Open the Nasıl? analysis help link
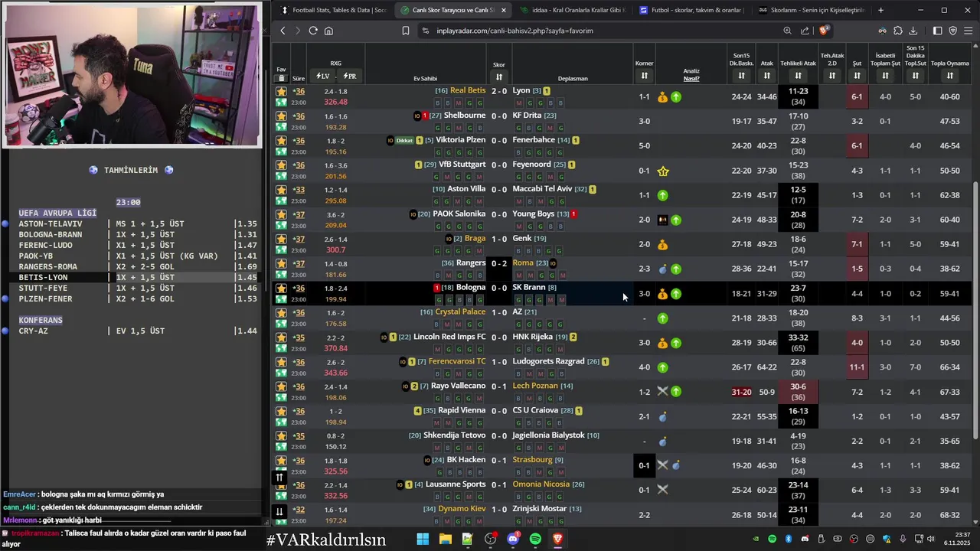Image resolution: width=980 pixels, height=551 pixels. coord(691,79)
